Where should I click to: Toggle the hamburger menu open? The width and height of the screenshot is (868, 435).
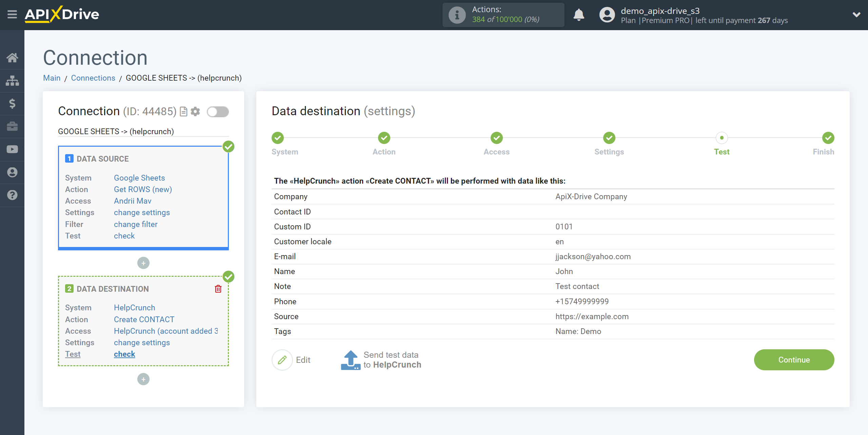tap(12, 15)
